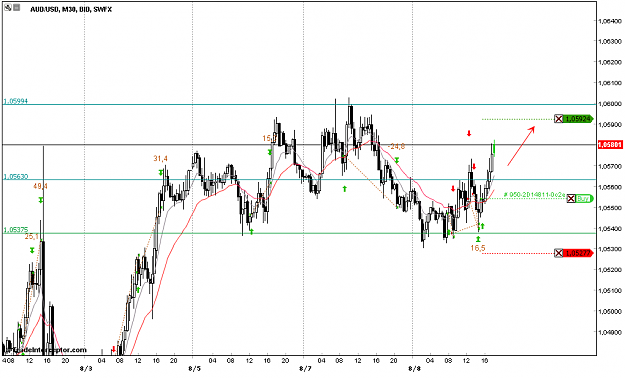The width and height of the screenshot is (625, 378).
Task: Select the 1,05375 support level label
Action: (16, 230)
